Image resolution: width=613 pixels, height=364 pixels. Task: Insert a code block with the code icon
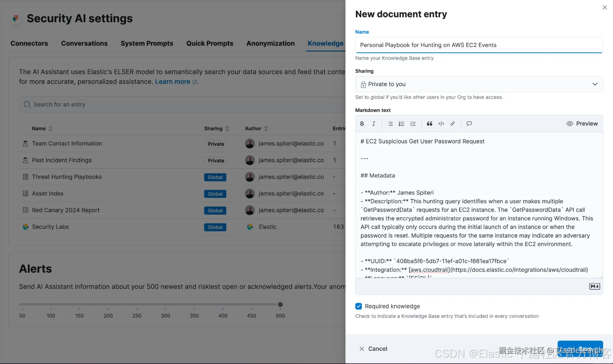click(441, 124)
